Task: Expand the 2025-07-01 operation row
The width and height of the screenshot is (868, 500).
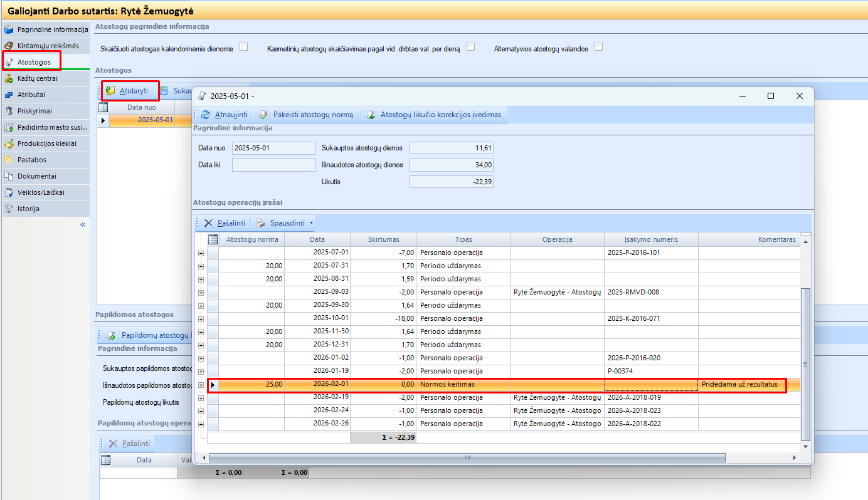Action: pos(201,253)
